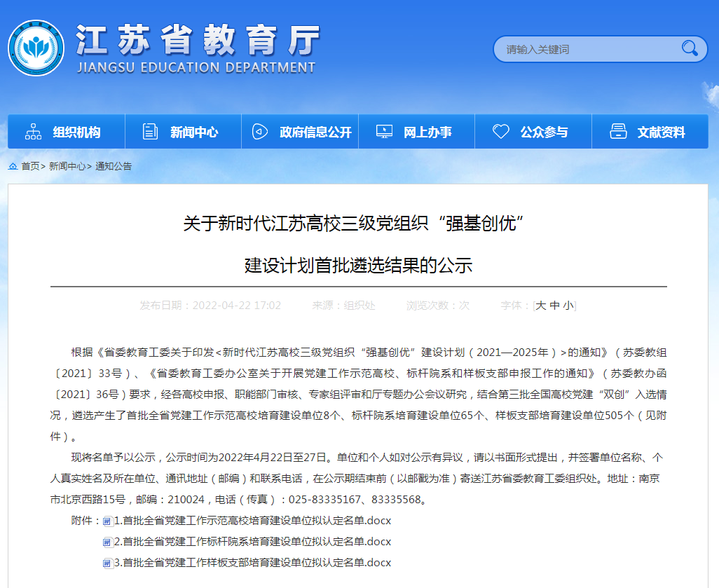This screenshot has height=588, width=719.
Task: Click the magnifier search icon
Action: click(690, 48)
